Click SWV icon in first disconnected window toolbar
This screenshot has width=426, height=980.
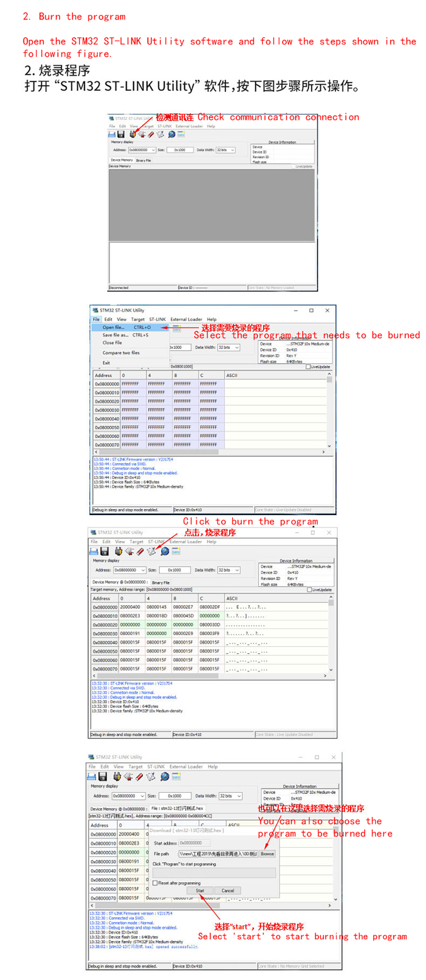[181, 134]
